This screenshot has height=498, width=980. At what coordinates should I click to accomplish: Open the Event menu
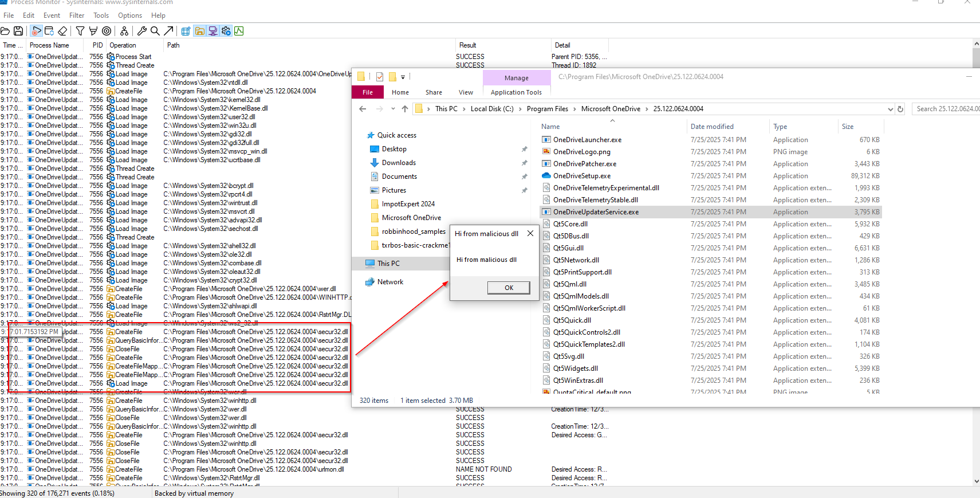point(52,15)
